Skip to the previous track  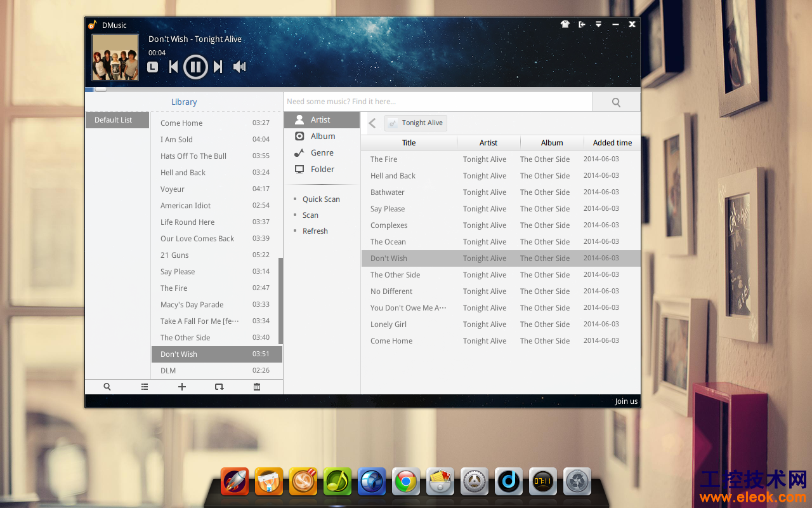(x=173, y=67)
